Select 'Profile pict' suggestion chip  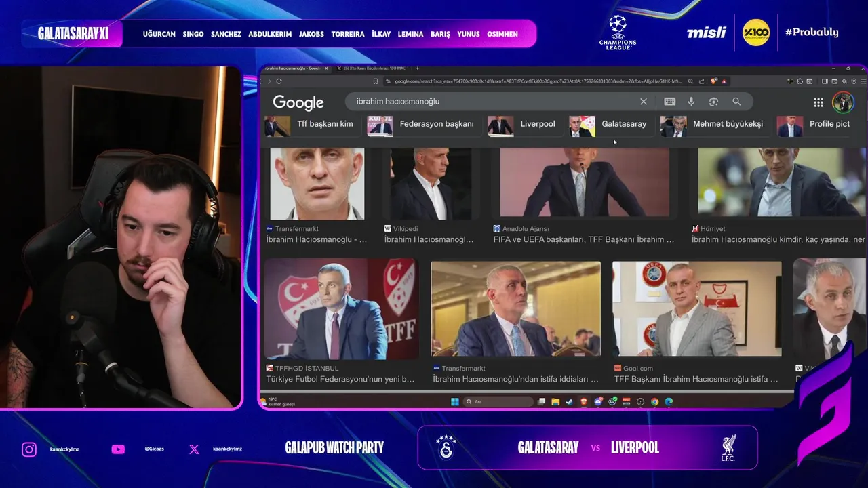pyautogui.click(x=814, y=125)
